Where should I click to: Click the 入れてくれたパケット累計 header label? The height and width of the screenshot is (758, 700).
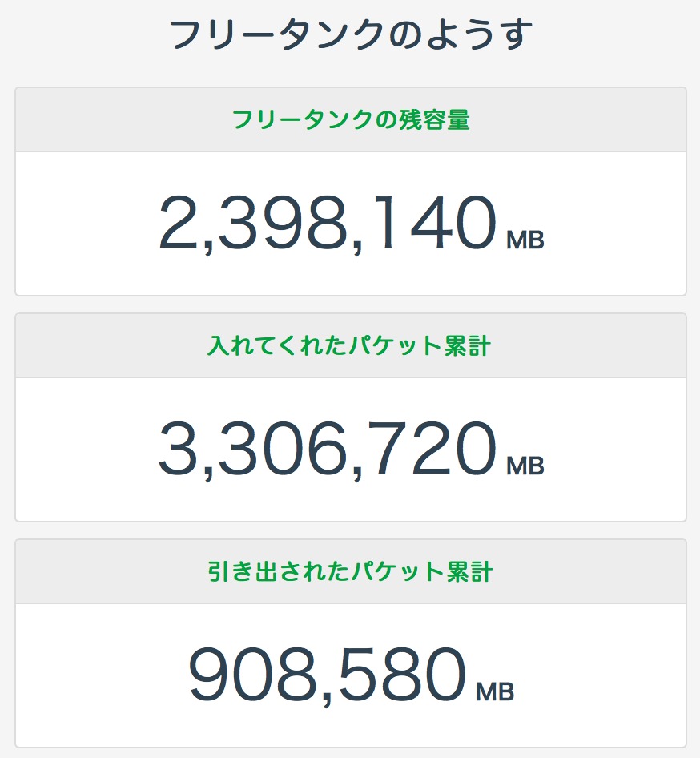click(x=348, y=346)
